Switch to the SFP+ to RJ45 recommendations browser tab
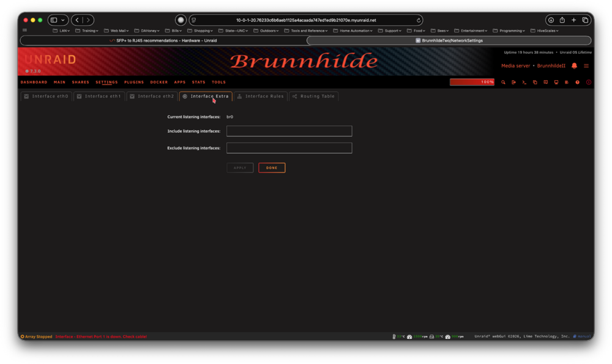This screenshot has height=364, width=612. click(163, 40)
